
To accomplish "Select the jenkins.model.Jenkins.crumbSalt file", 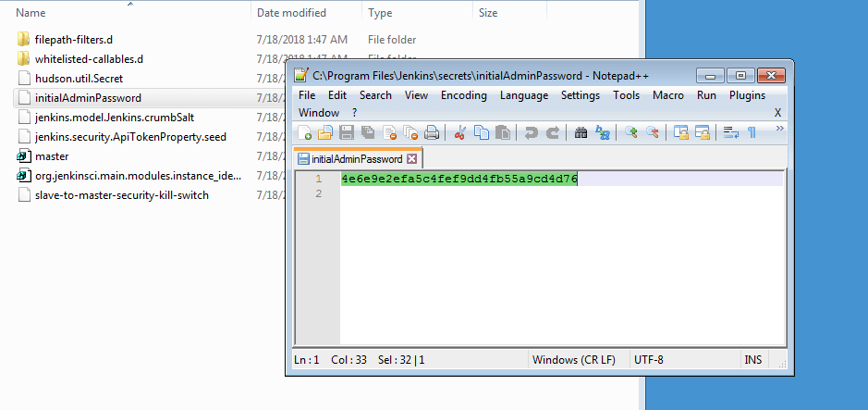I will pyautogui.click(x=115, y=118).
